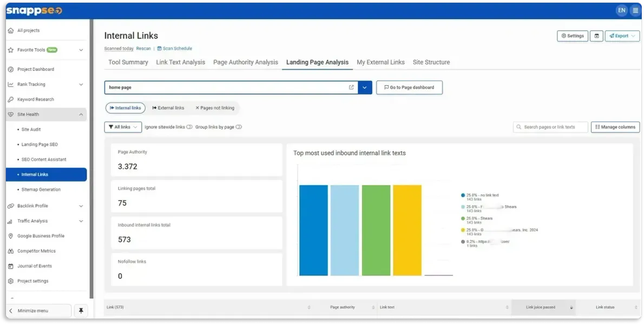Click the Backlink Profile chain icon
The width and height of the screenshot is (644, 324).
point(11,206)
